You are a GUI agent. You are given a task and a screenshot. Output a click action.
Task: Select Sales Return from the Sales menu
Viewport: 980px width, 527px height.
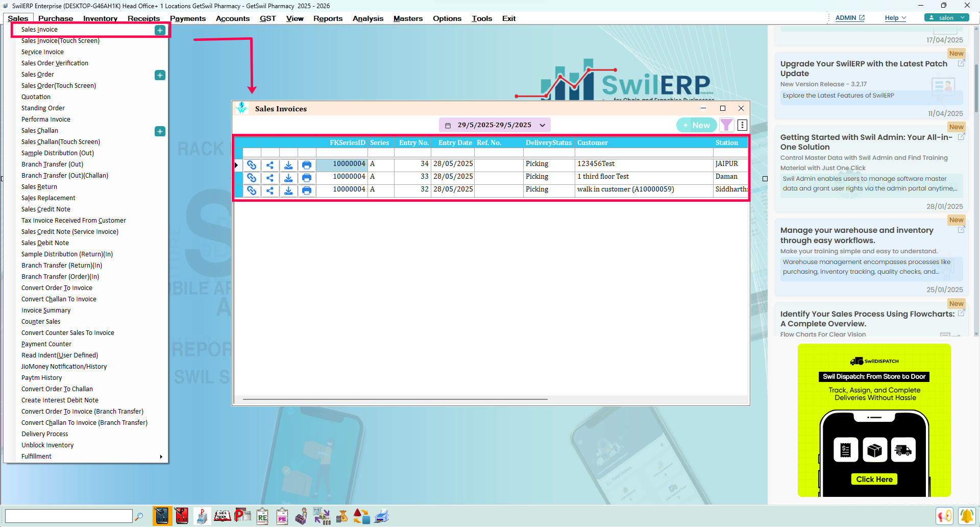(39, 187)
